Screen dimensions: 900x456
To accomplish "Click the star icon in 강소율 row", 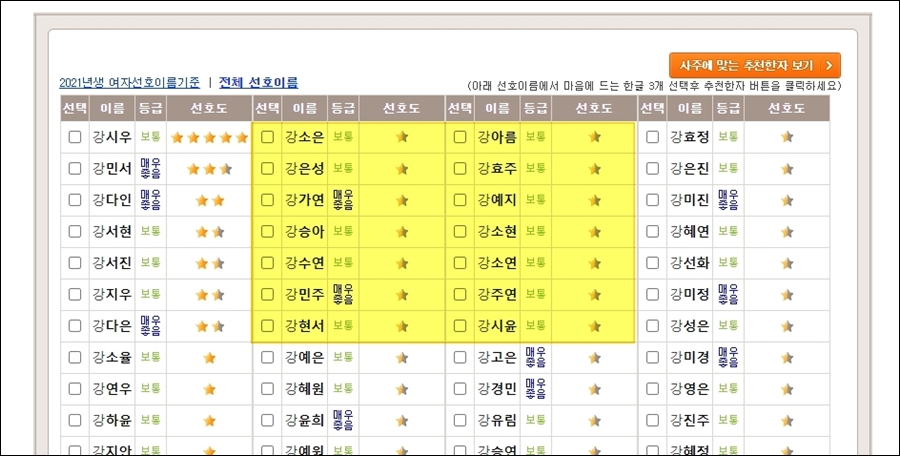I will point(210,358).
